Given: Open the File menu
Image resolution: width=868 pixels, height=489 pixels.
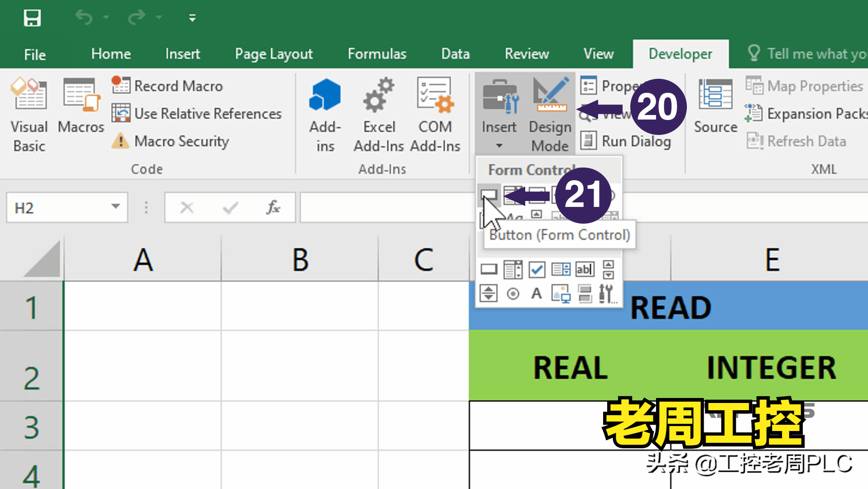Looking at the screenshot, I should click(x=34, y=53).
